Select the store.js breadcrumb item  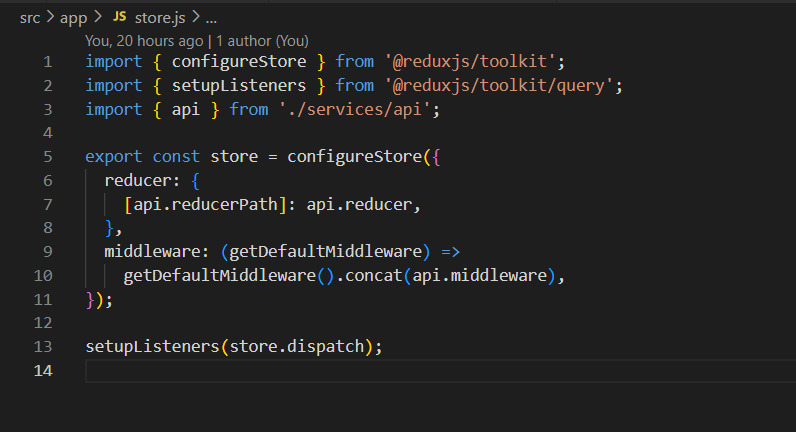point(160,18)
